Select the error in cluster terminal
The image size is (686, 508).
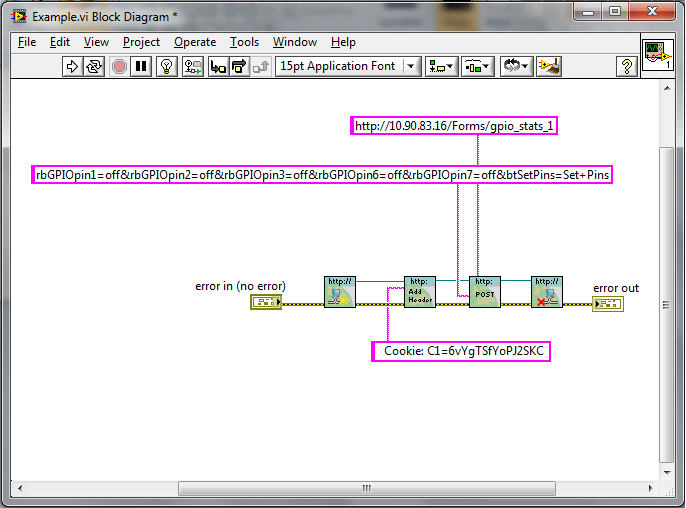point(266,302)
